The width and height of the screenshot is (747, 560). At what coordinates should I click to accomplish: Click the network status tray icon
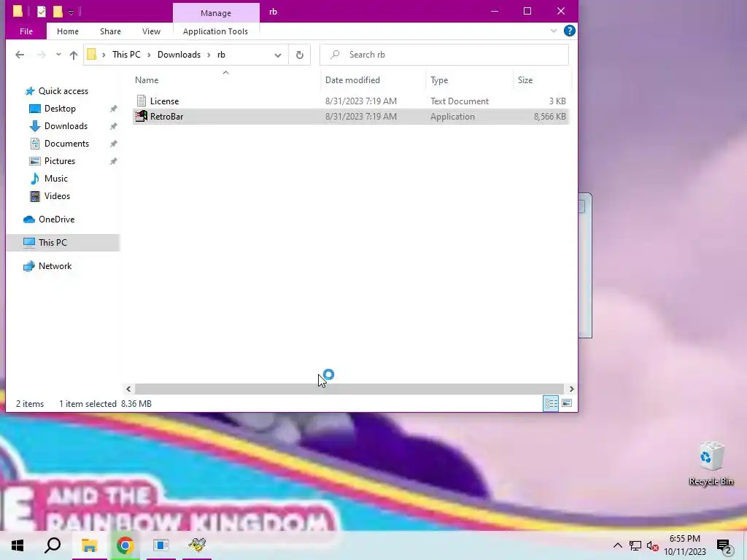[x=635, y=545]
